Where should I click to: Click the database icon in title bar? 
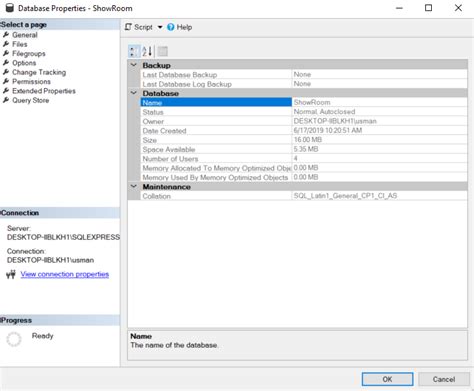coord(10,8)
